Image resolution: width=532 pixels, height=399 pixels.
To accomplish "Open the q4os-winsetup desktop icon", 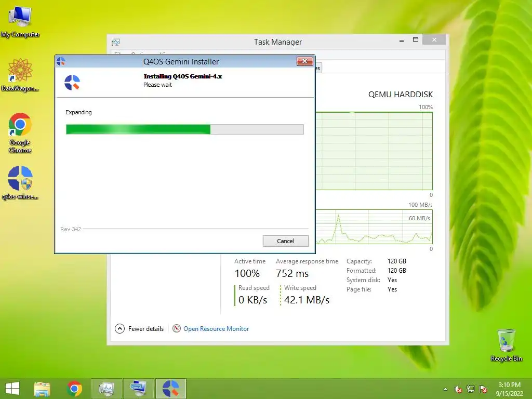I will coord(20,183).
